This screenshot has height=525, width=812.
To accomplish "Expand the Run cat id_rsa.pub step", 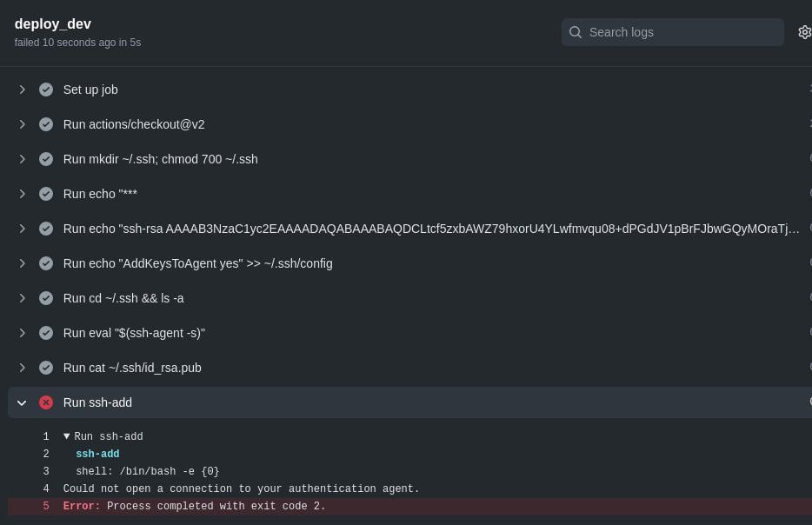I will pos(22,367).
